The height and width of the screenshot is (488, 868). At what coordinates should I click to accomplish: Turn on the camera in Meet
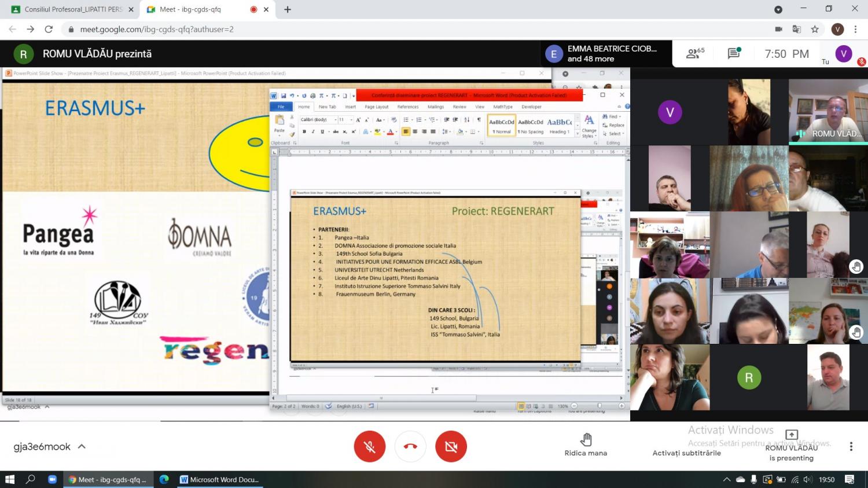[x=451, y=446]
